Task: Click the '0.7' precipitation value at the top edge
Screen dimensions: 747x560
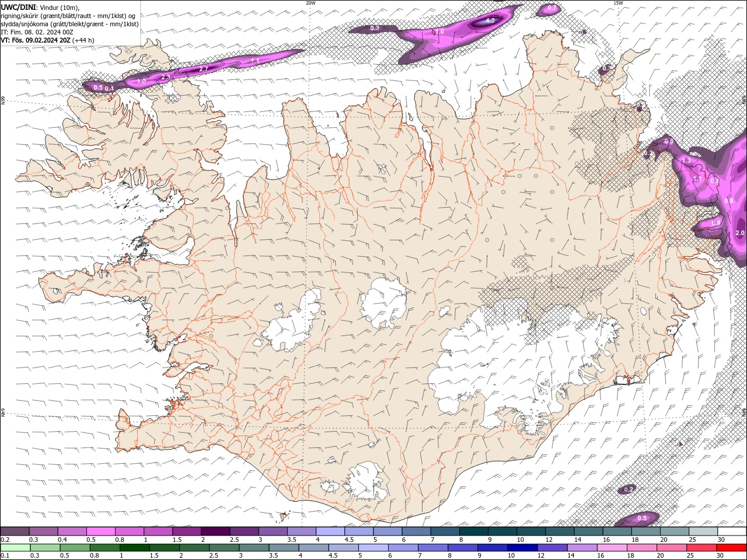Action: coord(552,9)
